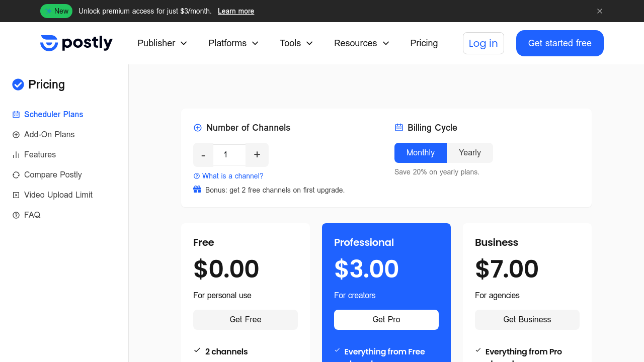The height and width of the screenshot is (362, 644).
Task: Decrease number of channels with minus
Action: click(203, 155)
